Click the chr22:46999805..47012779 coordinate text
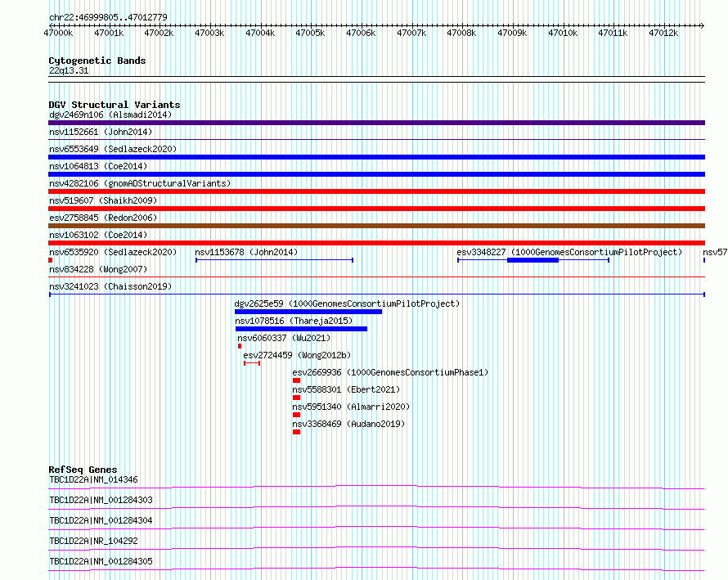Viewport: 728px width, 580px height. coord(108,17)
